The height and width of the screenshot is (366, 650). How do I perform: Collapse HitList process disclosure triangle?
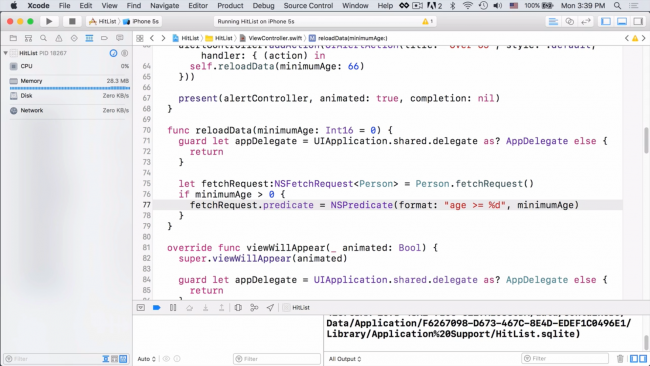5,53
